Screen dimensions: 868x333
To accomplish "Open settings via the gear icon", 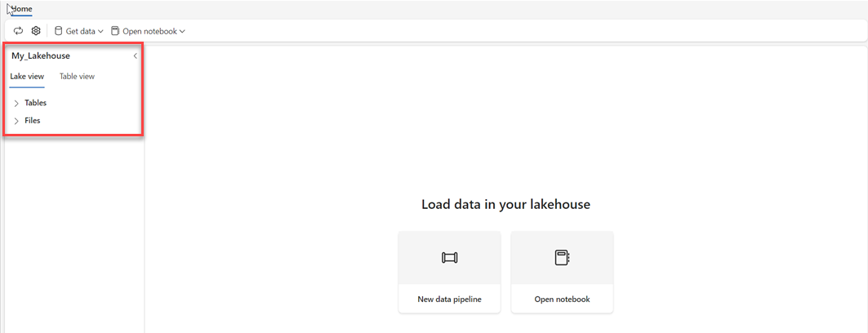I will (36, 31).
